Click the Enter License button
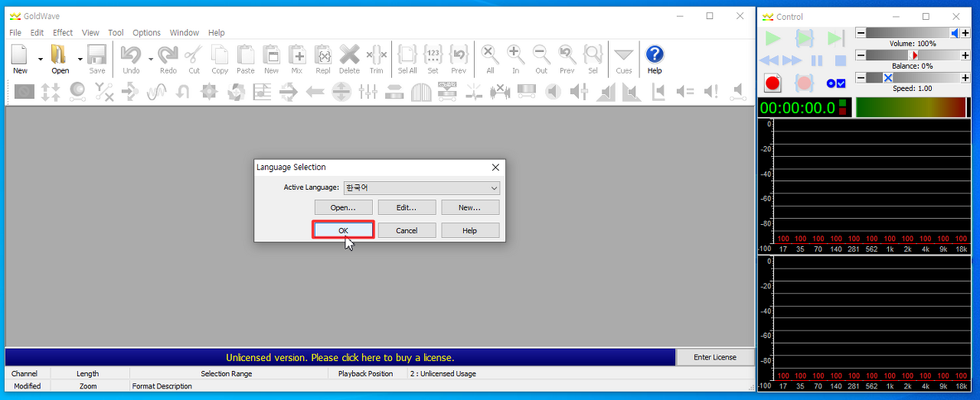The image size is (980, 400). [715, 357]
